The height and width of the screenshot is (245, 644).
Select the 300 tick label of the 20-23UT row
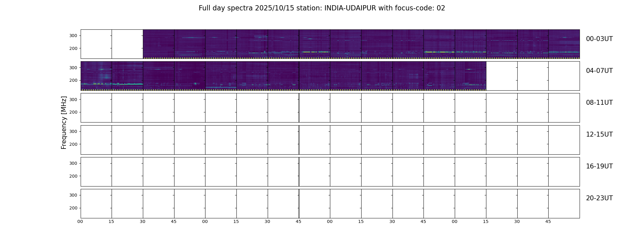[x=73, y=195]
